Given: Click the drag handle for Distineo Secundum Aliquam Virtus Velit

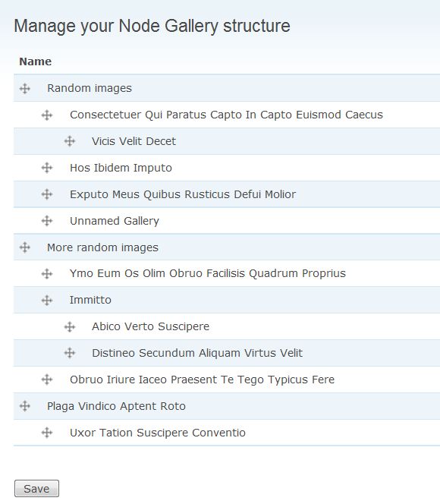Looking at the screenshot, I should pos(70,353).
